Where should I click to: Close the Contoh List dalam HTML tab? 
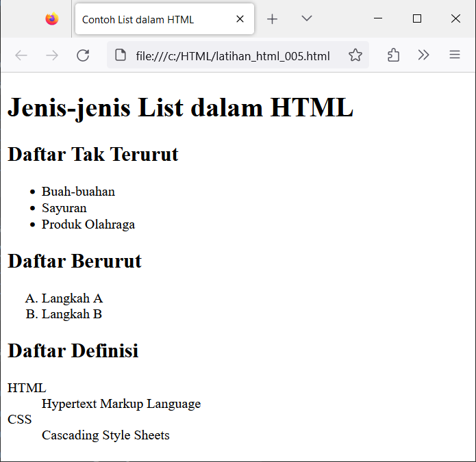[240, 19]
